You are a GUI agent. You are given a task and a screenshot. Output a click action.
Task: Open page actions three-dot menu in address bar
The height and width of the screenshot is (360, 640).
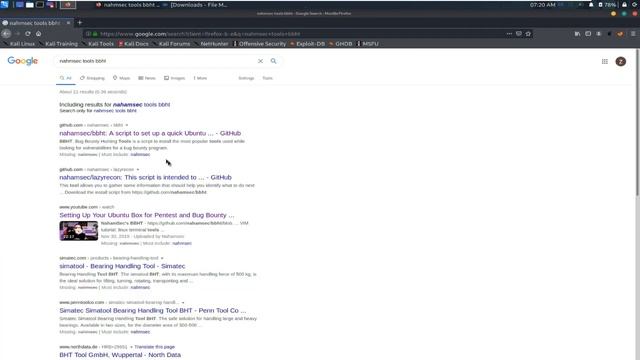[x=509, y=34]
